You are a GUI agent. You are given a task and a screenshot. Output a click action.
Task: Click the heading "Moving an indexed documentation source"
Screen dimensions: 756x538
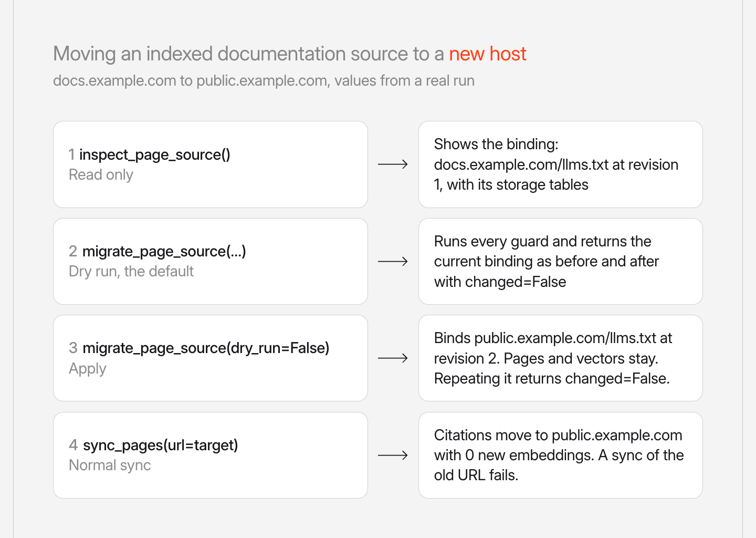[x=289, y=54]
